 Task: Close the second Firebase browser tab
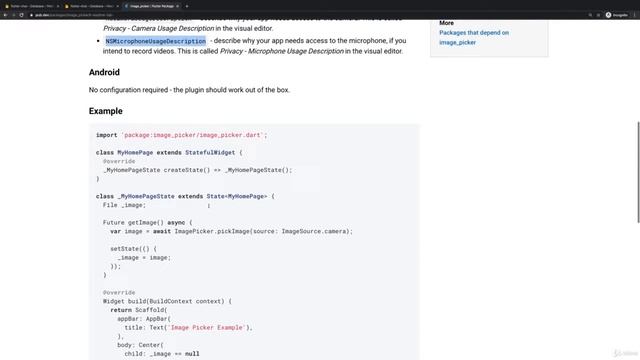click(118, 6)
